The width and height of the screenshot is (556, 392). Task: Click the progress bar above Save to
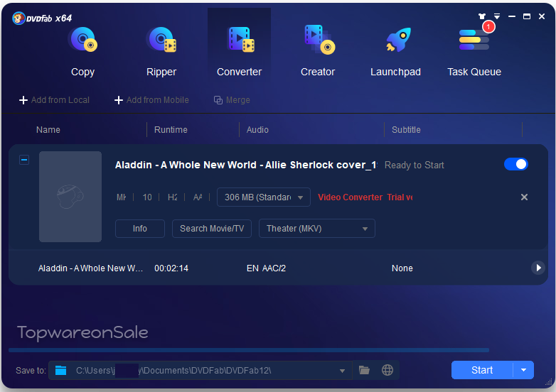coord(249,350)
